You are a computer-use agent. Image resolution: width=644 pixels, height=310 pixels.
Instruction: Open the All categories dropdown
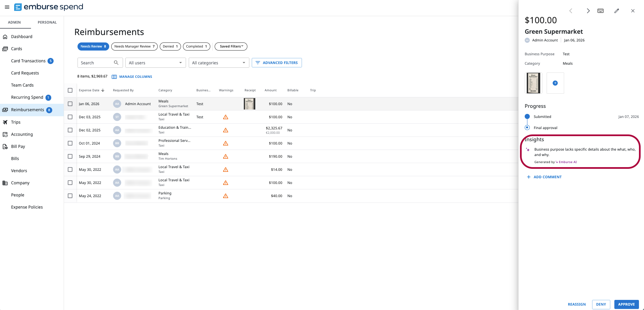[219, 63]
